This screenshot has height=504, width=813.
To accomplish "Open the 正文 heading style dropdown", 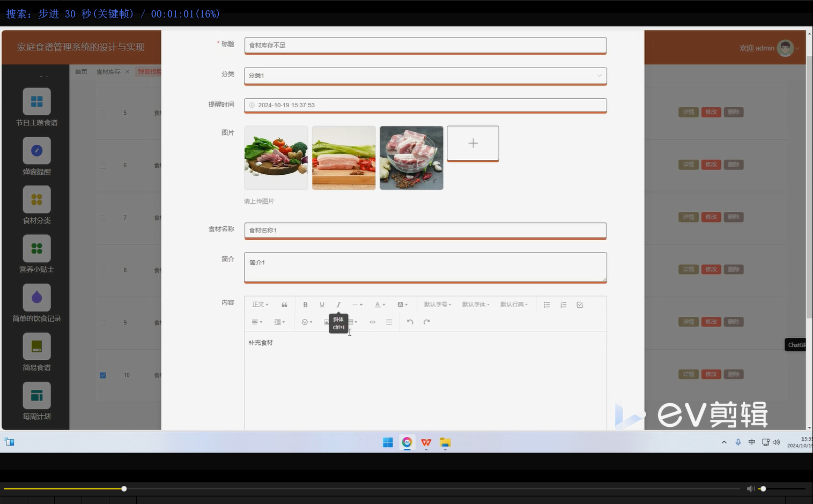I will click(x=260, y=305).
